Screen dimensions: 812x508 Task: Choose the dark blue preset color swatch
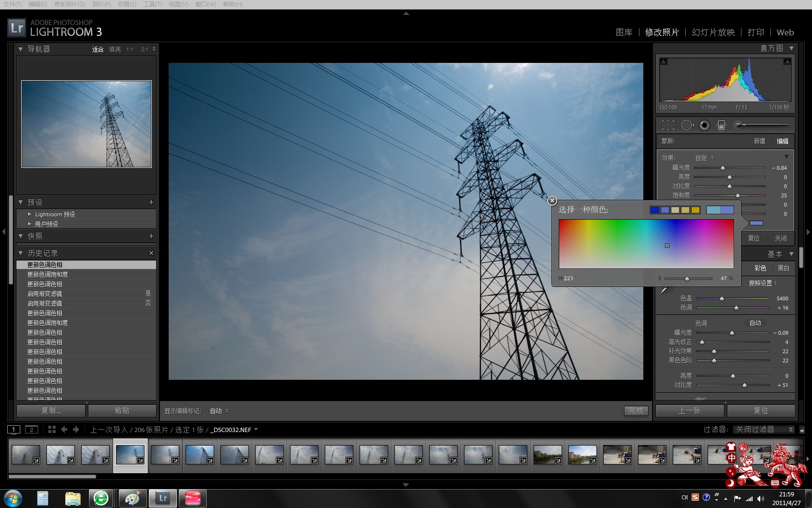coord(654,210)
